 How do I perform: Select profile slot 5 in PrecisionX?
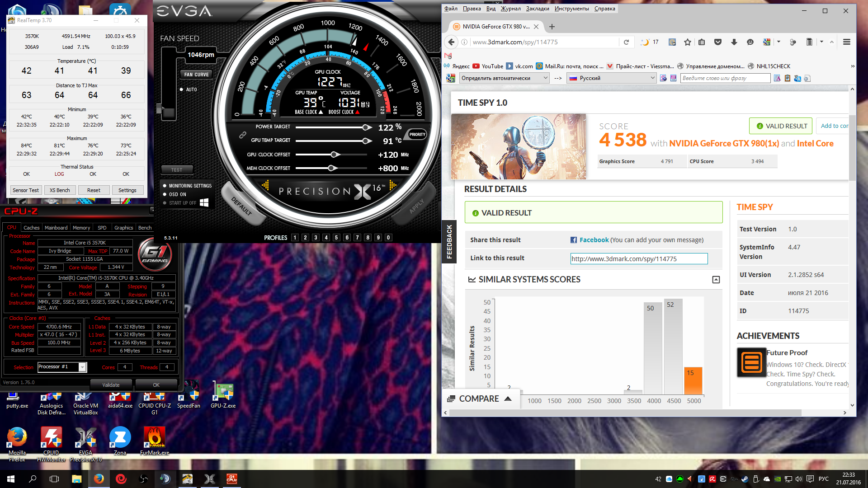click(336, 238)
